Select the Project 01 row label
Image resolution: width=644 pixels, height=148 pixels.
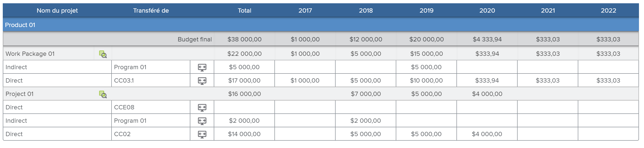tap(19, 94)
